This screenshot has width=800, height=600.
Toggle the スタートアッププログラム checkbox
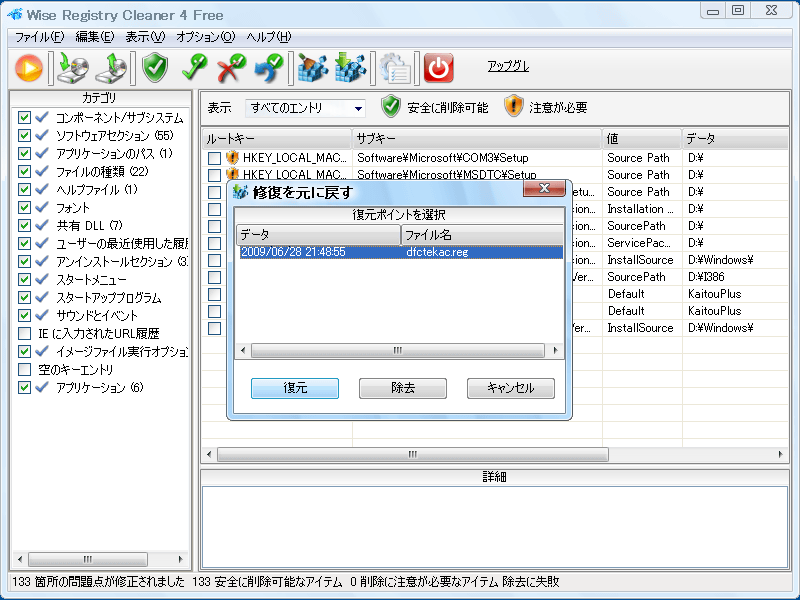click(24, 297)
